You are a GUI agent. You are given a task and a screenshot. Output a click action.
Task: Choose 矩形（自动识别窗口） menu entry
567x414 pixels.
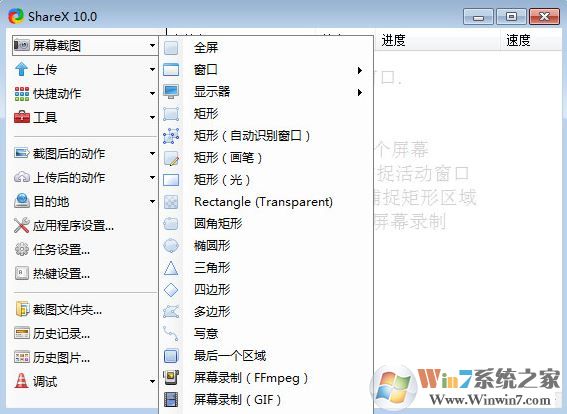click(267, 136)
